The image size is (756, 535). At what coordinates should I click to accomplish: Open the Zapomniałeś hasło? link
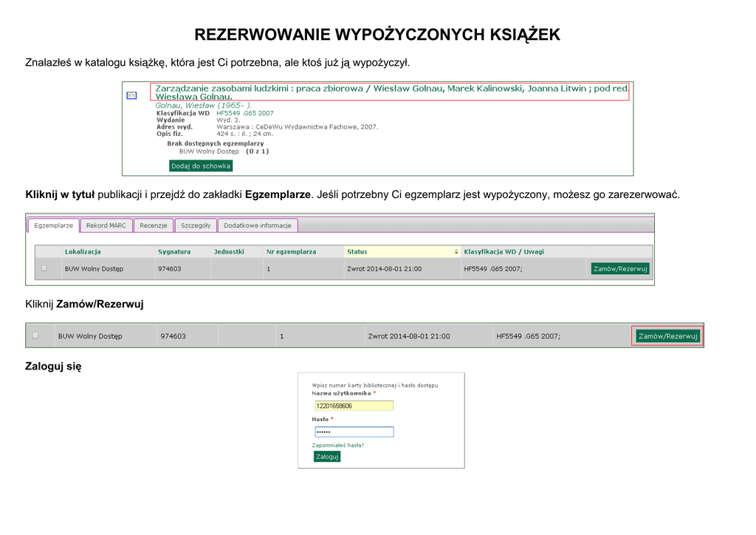tap(338, 445)
